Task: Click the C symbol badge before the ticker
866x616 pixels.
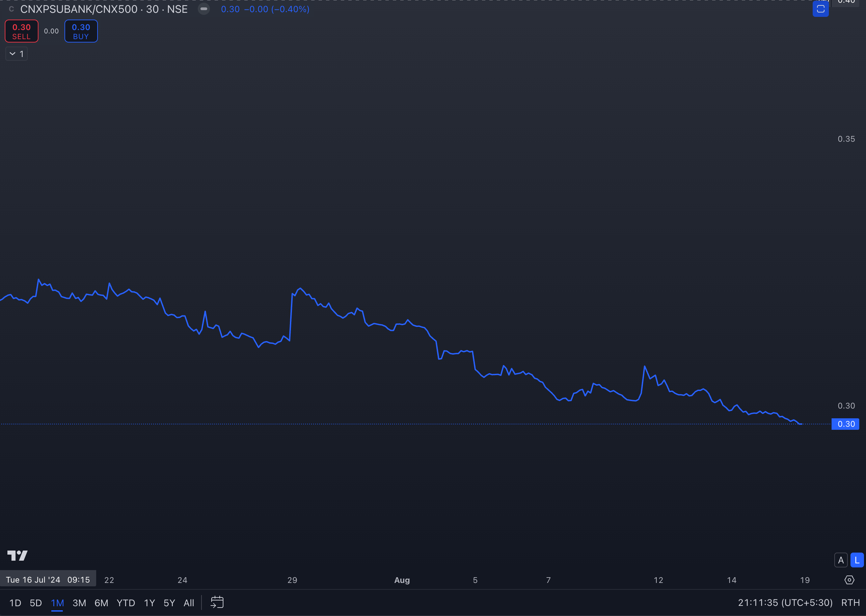Action: pyautogui.click(x=11, y=9)
